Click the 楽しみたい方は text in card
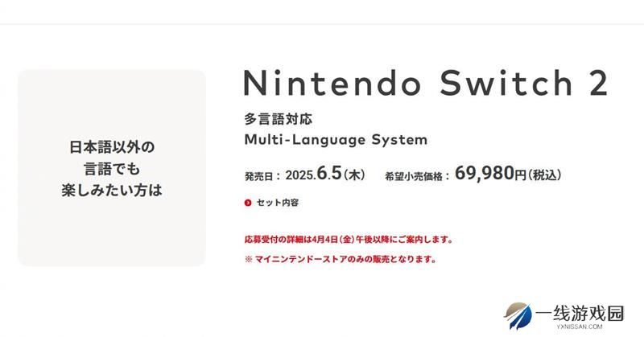This screenshot has width=644, height=337. click(x=112, y=190)
